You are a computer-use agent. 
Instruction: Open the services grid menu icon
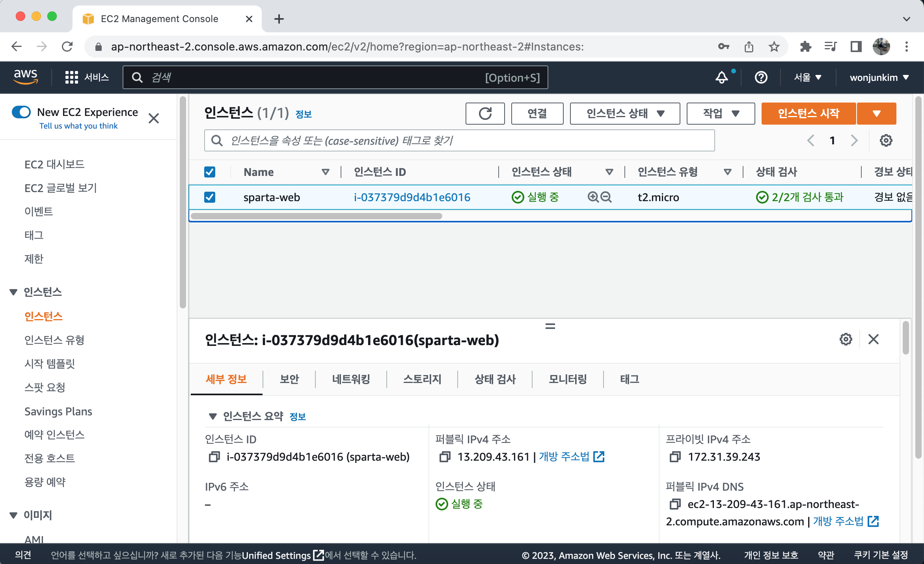click(x=71, y=77)
